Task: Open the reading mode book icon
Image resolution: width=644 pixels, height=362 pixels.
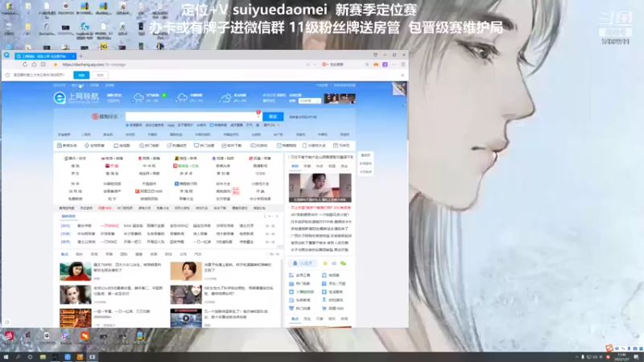Action: [x=43, y=64]
